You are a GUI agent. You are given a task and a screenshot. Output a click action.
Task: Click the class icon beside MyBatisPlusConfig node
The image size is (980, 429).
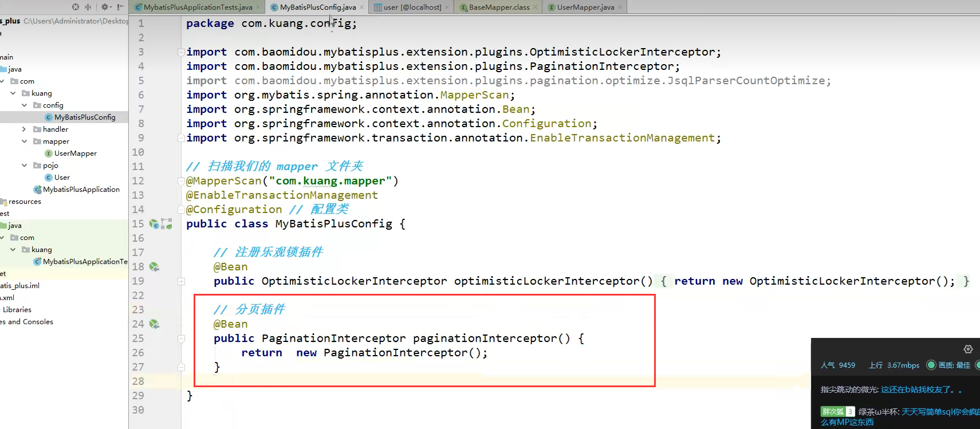point(49,117)
